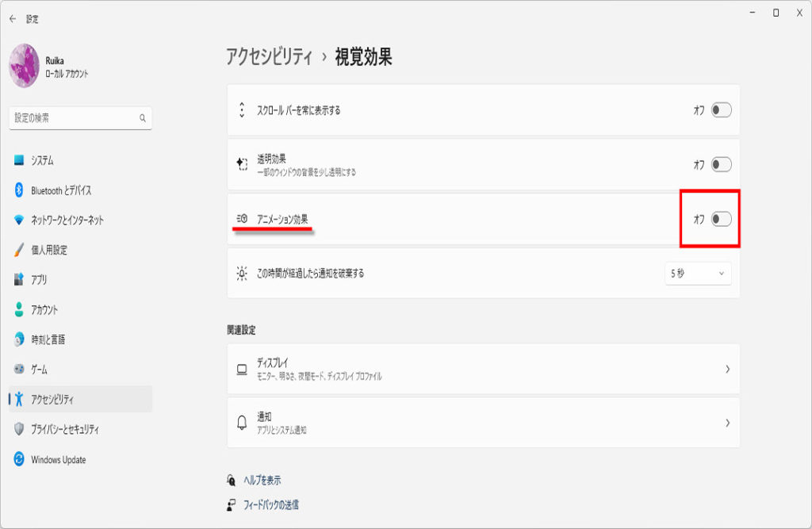The image size is (812, 529).
Task: Click the 設定の検索 search field
Action: (x=73, y=118)
